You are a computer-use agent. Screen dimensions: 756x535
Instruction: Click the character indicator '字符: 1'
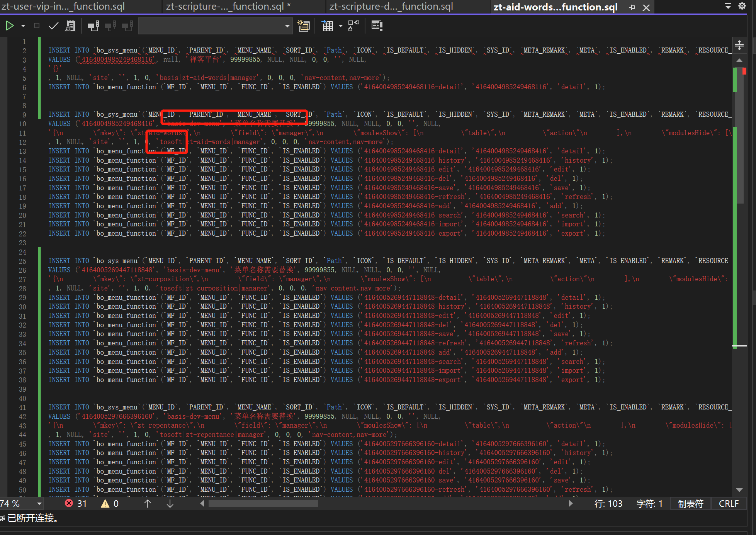coord(649,504)
